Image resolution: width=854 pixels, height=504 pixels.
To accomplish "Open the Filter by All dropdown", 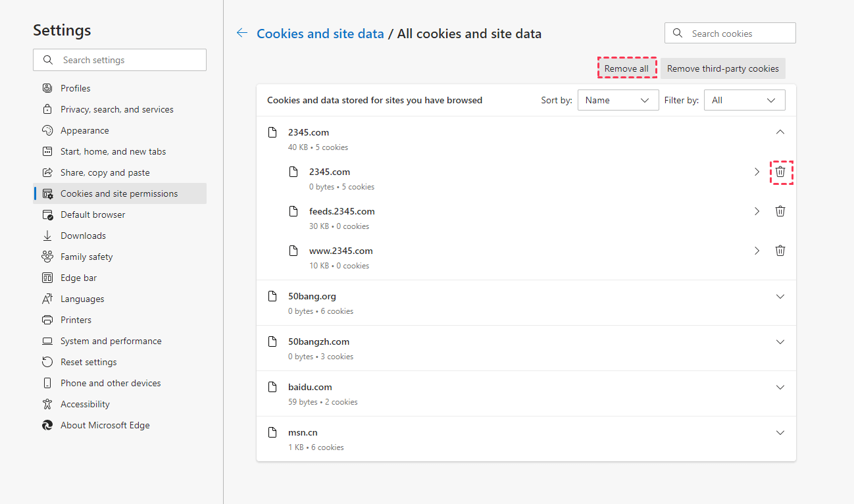I will [744, 100].
